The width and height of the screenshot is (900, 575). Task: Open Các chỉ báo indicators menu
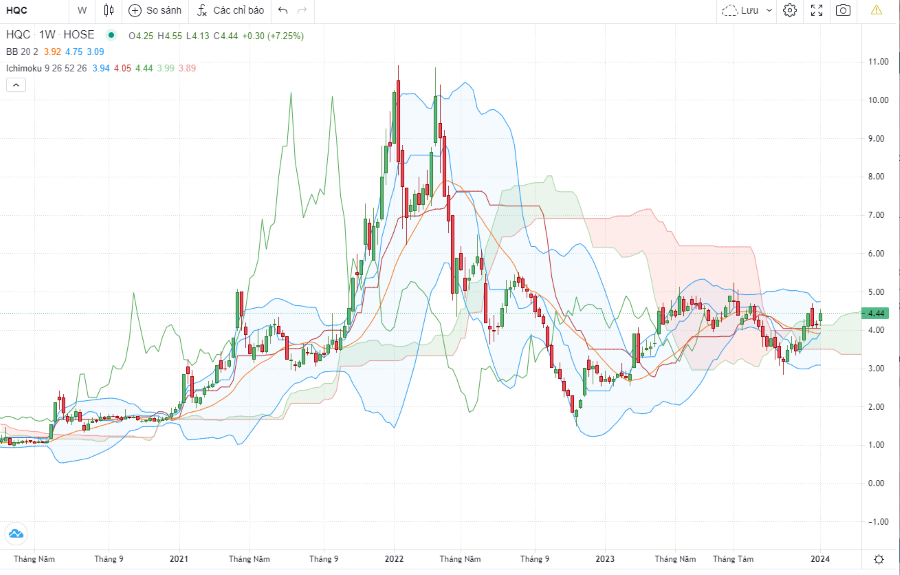coord(227,10)
